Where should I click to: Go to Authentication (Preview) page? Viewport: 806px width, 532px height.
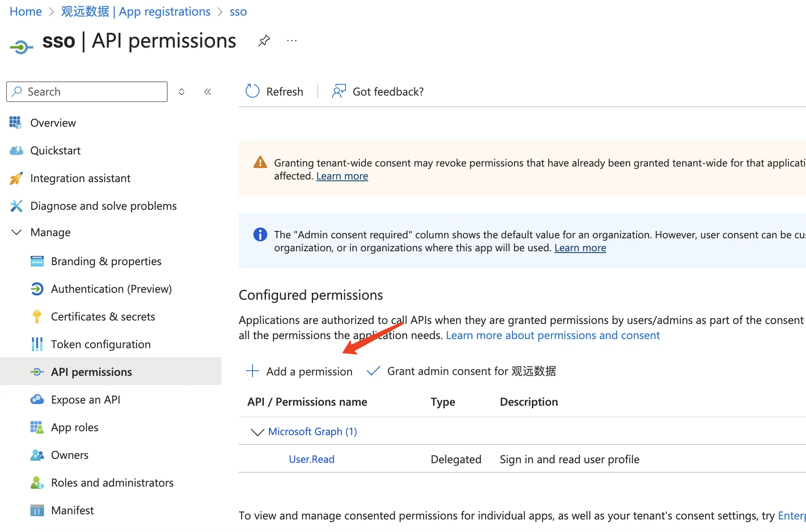[111, 289]
